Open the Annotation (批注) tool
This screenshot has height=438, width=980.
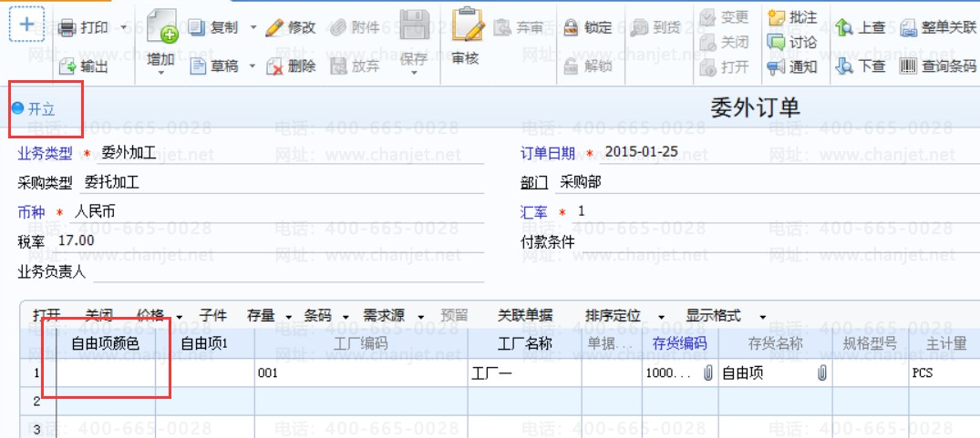point(777,17)
